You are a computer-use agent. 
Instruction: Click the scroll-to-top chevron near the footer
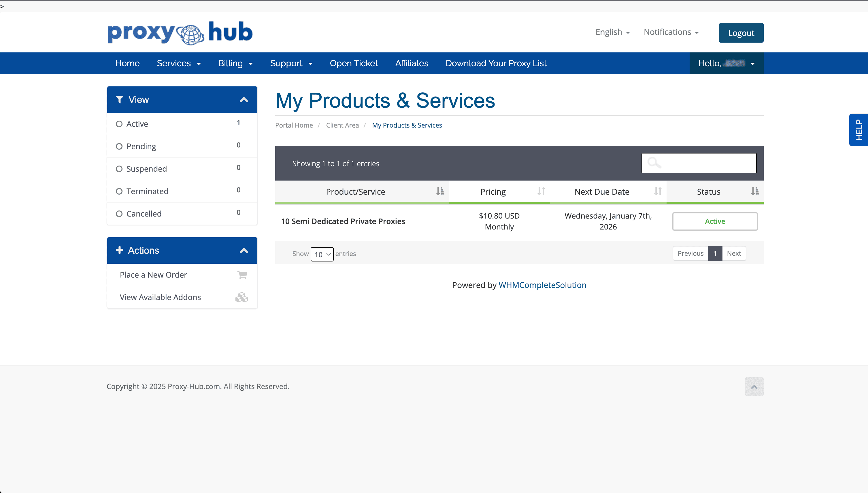point(754,386)
